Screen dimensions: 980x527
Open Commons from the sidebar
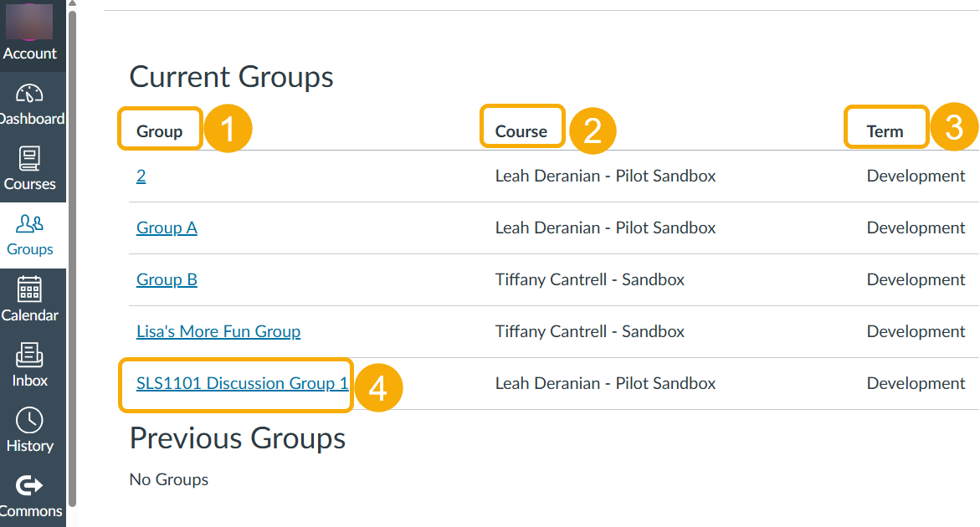30,494
